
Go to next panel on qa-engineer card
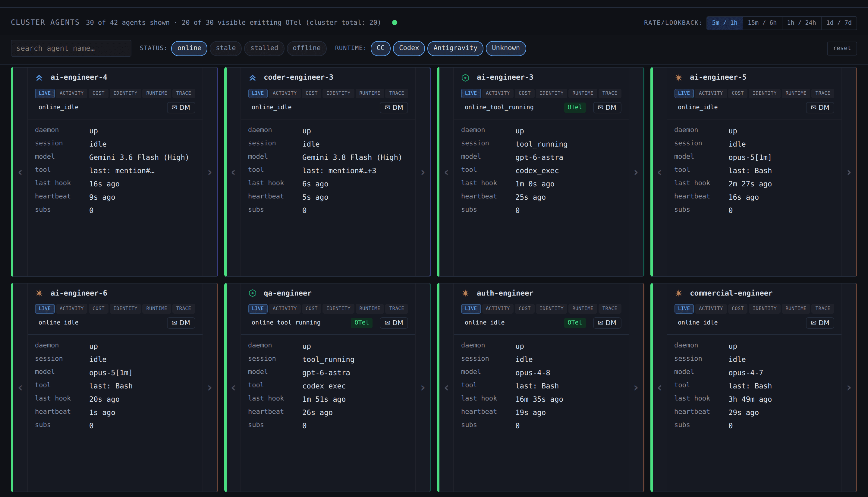(423, 388)
